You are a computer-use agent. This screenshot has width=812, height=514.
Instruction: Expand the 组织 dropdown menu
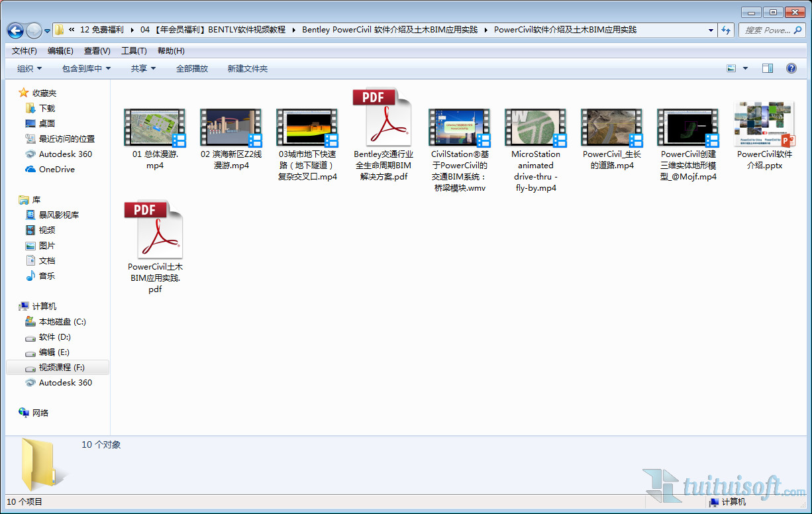tap(29, 68)
